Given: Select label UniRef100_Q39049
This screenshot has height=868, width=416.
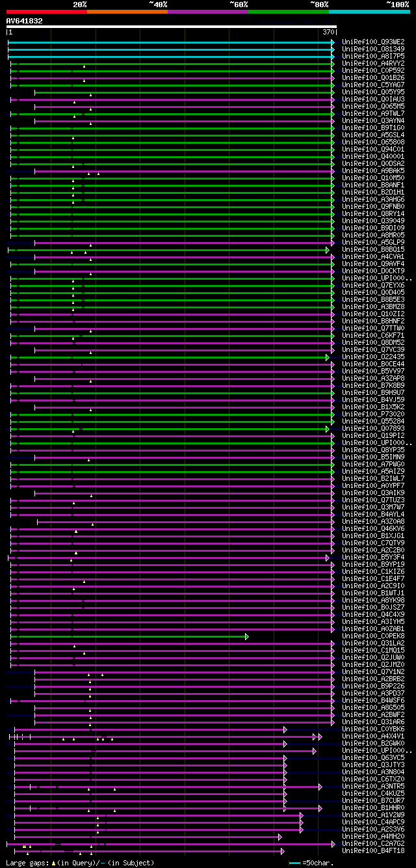Looking at the screenshot, I should tap(373, 221).
